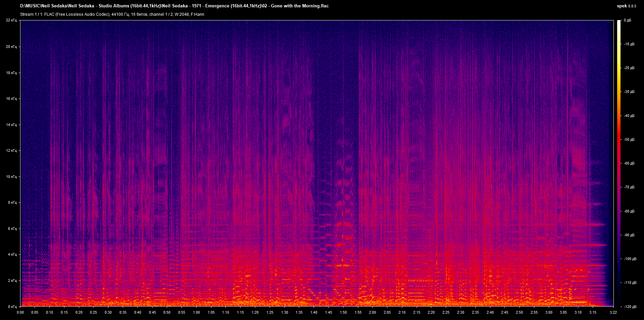Image resolution: width=644 pixels, height=320 pixels.
Task: Click the 3:00 time axis label
Action: (549, 313)
